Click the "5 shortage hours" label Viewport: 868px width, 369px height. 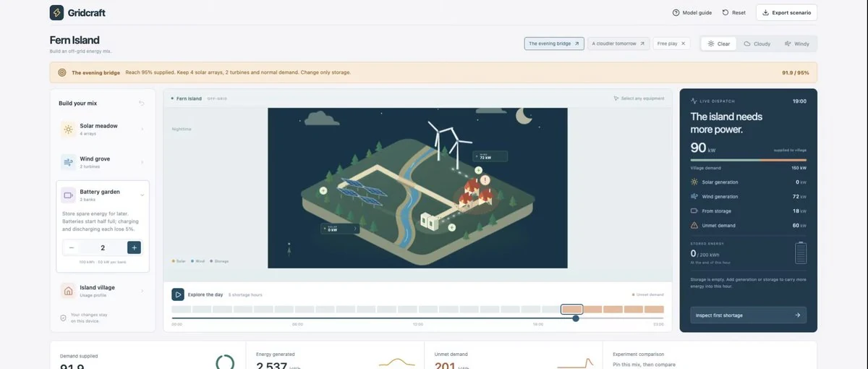[x=244, y=294]
